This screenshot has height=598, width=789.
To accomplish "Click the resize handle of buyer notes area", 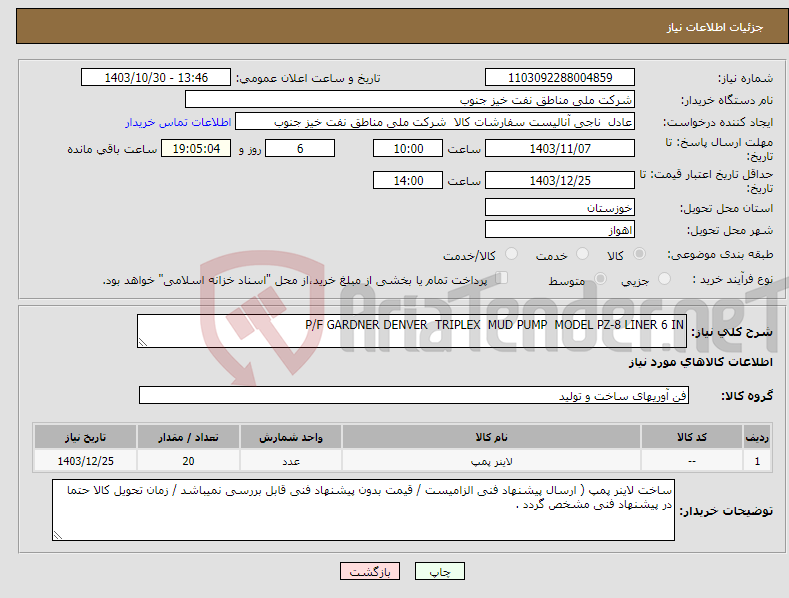I will coord(58,535).
